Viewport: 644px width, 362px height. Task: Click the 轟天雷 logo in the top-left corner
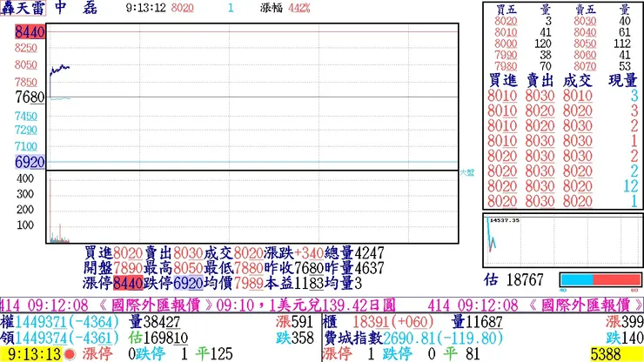[23, 8]
